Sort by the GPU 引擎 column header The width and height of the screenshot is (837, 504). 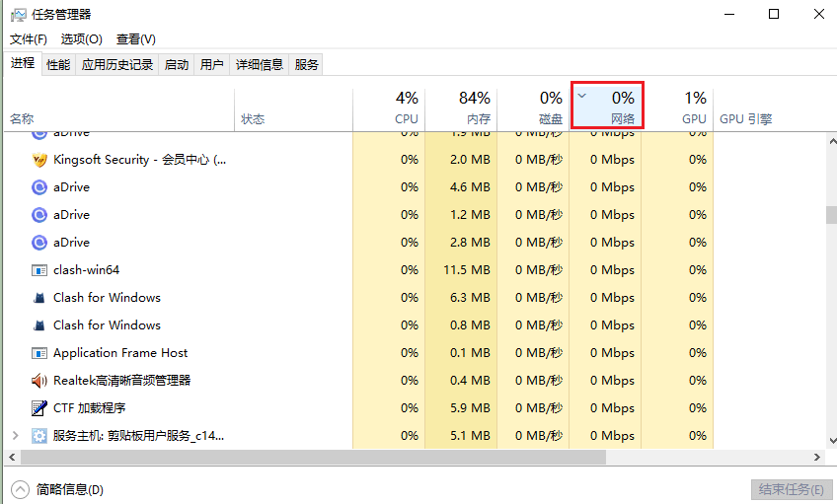pos(746,119)
